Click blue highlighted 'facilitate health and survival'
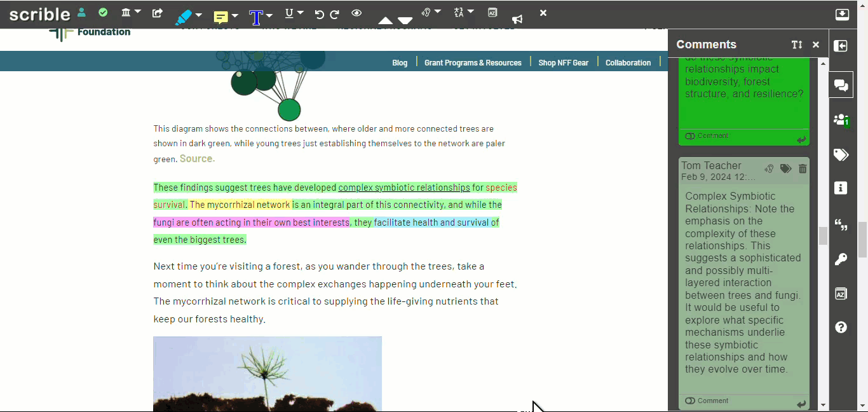The height and width of the screenshot is (412, 868). pyautogui.click(x=431, y=223)
